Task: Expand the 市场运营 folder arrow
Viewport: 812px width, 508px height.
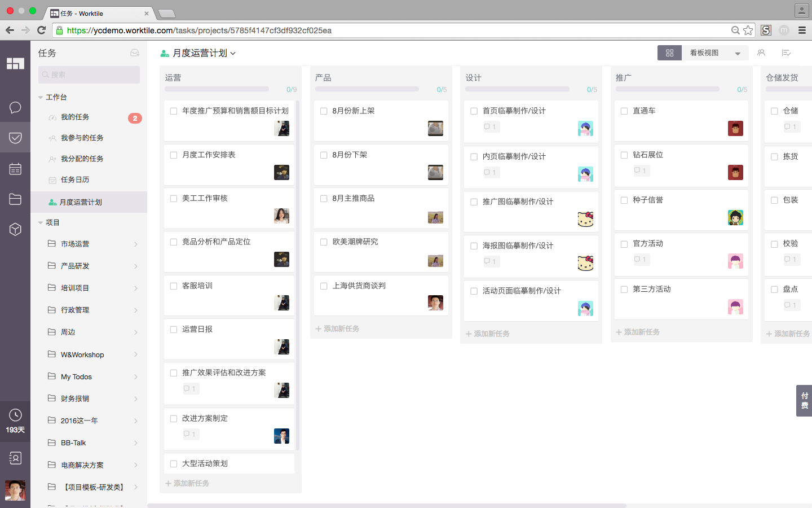Action: pos(136,244)
